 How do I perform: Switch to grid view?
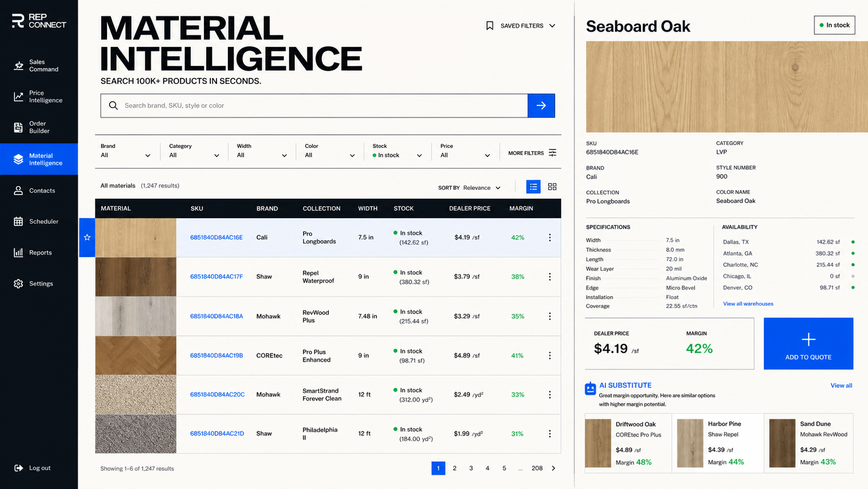pos(552,187)
